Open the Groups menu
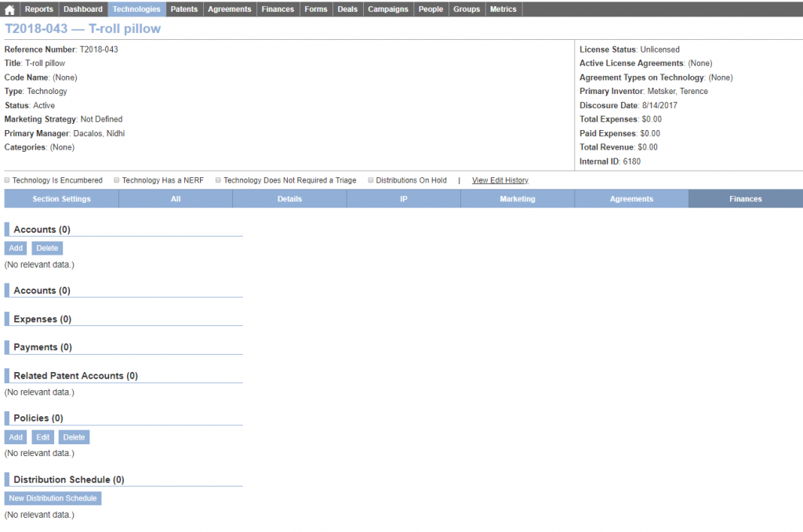803x532 pixels. click(467, 9)
